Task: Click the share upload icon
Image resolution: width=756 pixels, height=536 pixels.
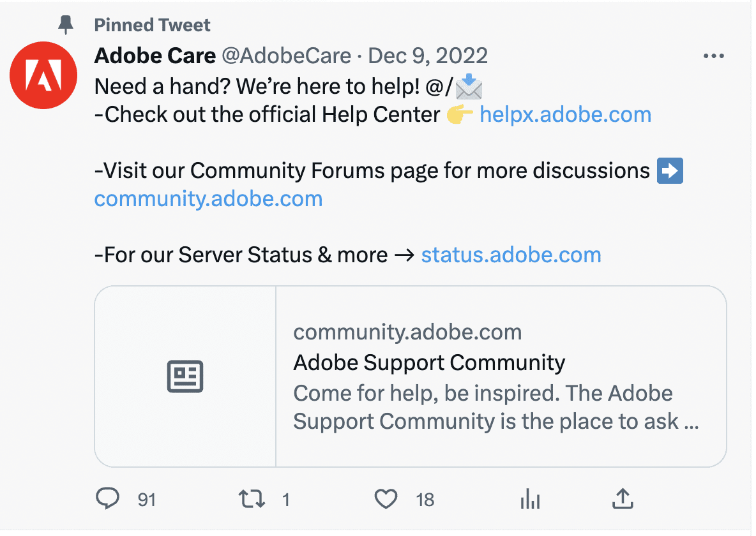Action: [622, 499]
